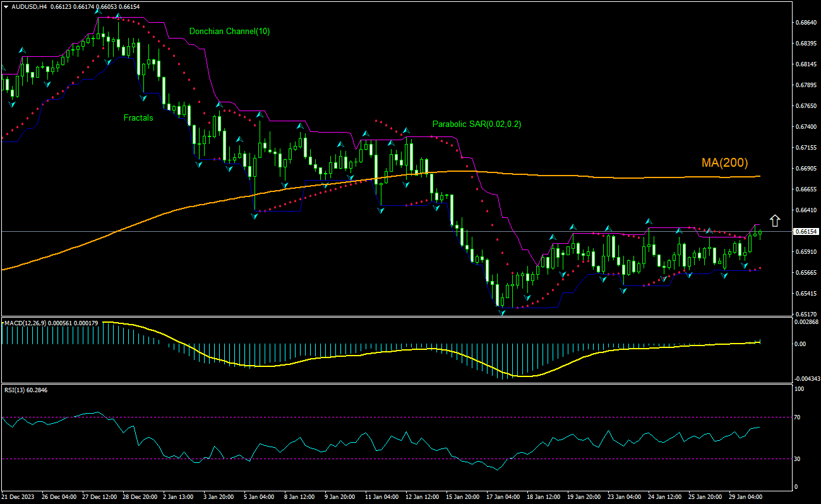The width and height of the screenshot is (821, 504).
Task: Select the RSI(13) 60.2846 panel header label
Action: click(x=27, y=390)
